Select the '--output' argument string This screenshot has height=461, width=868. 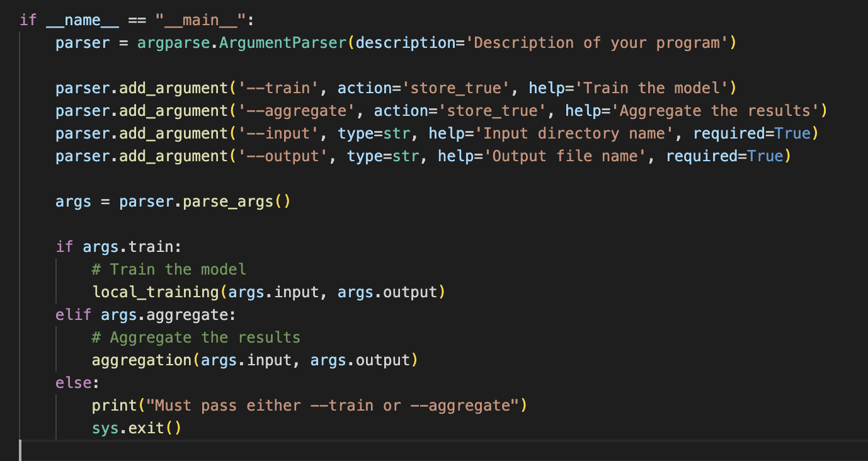click(283, 156)
